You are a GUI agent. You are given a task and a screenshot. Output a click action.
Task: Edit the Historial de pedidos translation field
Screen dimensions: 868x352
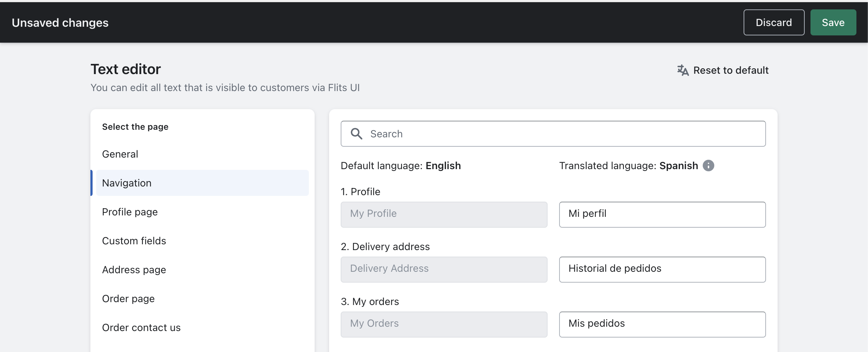[662, 269]
